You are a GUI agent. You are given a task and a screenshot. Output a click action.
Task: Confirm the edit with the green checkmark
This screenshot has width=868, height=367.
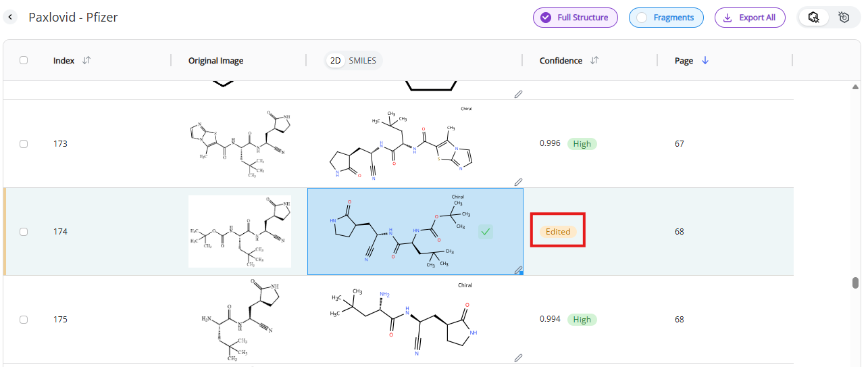486,232
